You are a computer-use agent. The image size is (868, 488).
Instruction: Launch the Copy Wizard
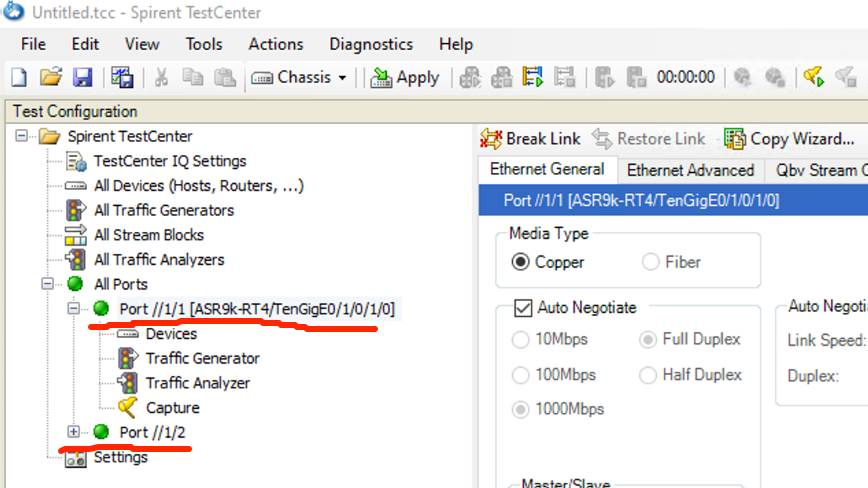[789, 138]
